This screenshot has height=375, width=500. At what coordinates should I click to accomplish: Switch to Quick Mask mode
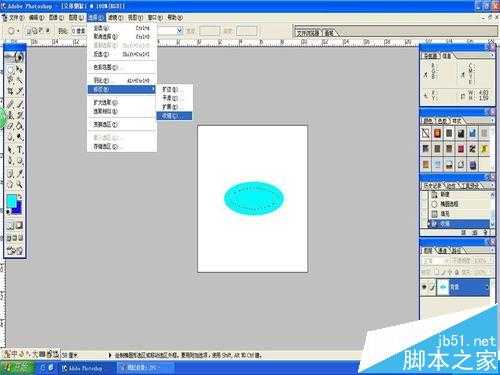19,226
